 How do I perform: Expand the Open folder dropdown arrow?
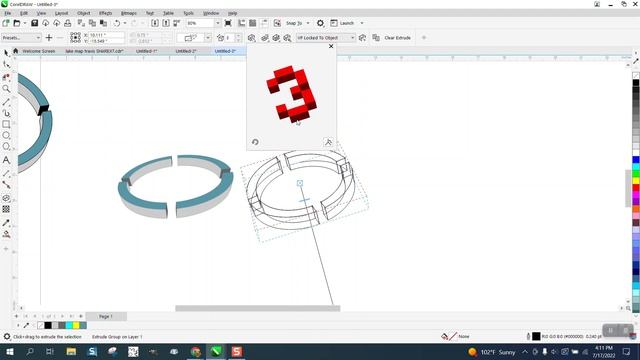pos(25,23)
